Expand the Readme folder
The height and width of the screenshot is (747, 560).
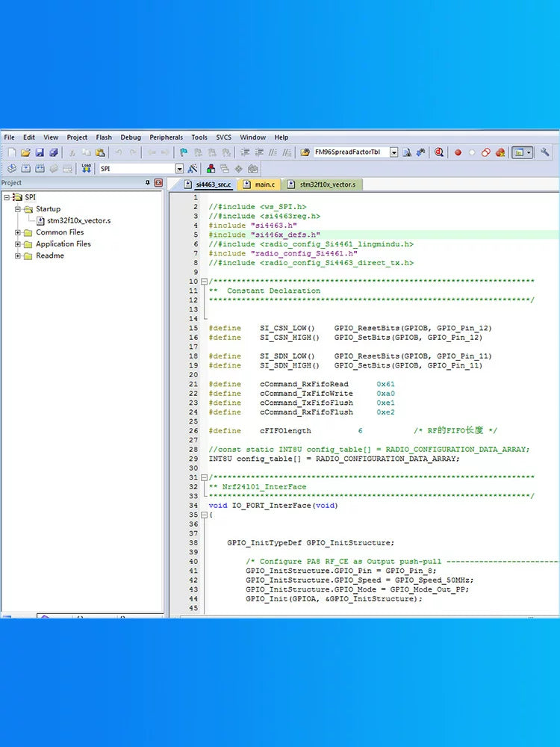point(18,255)
